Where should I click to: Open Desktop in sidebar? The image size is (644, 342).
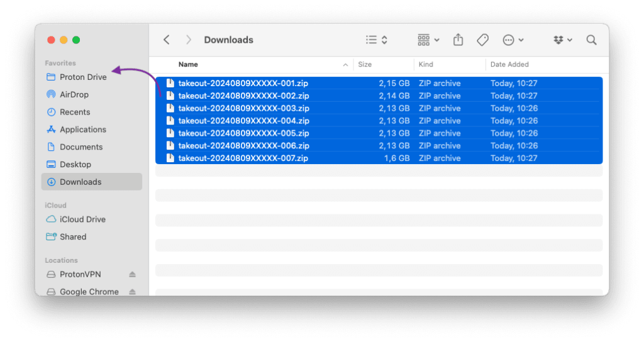click(92, 164)
